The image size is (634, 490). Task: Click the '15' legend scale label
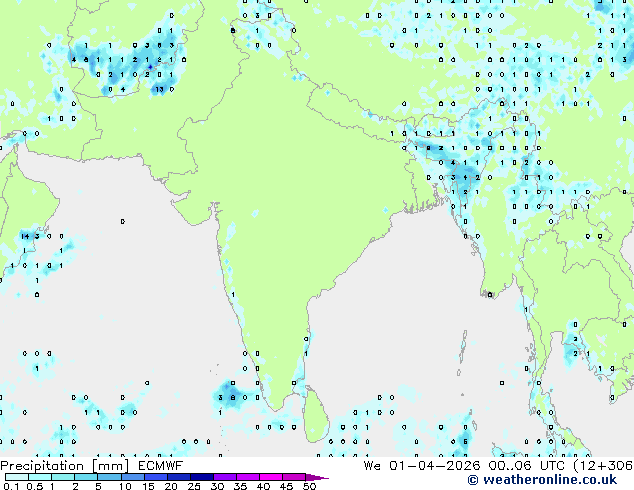click(148, 486)
